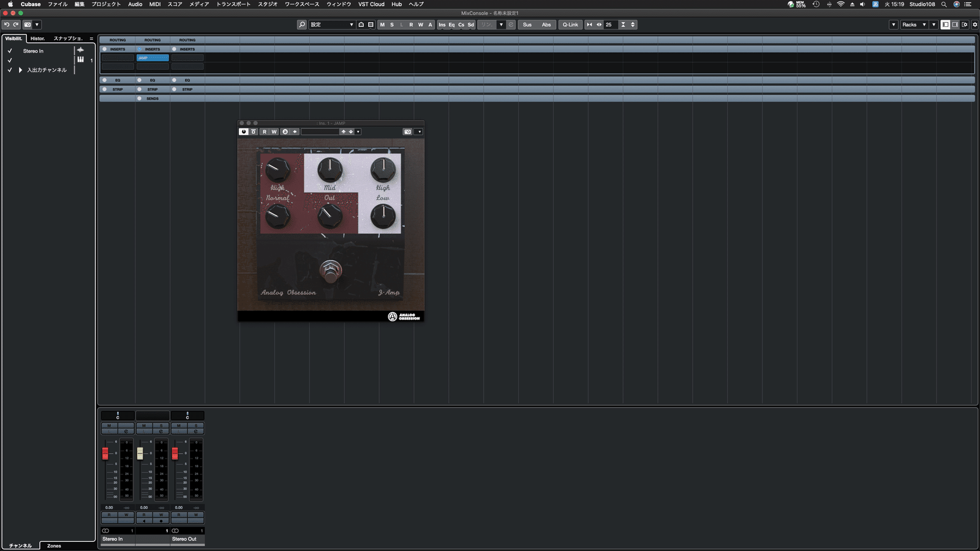Adjust the Mid knob on the J-Amp

tap(330, 169)
